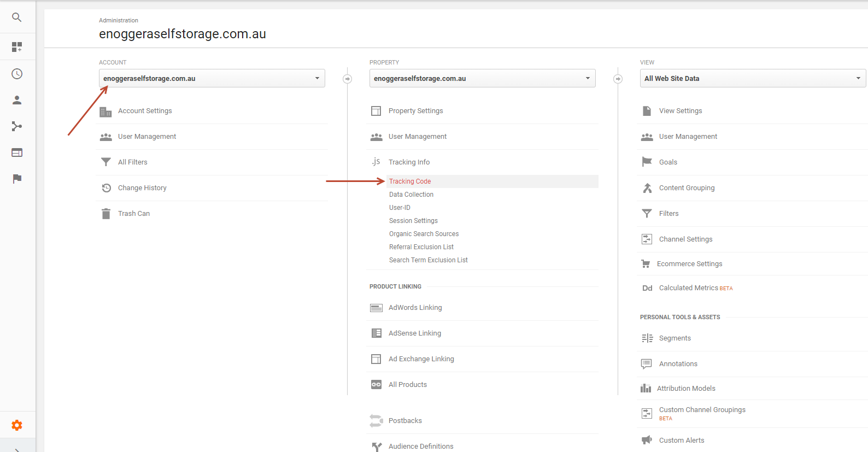
Task: Open Audience person icon in sidebar
Action: [17, 100]
